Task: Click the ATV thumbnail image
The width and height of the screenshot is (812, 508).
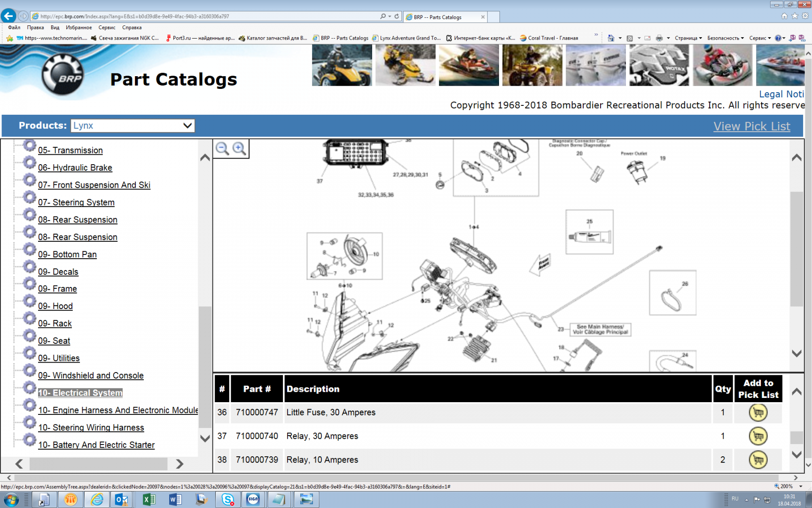Action: coord(532,65)
